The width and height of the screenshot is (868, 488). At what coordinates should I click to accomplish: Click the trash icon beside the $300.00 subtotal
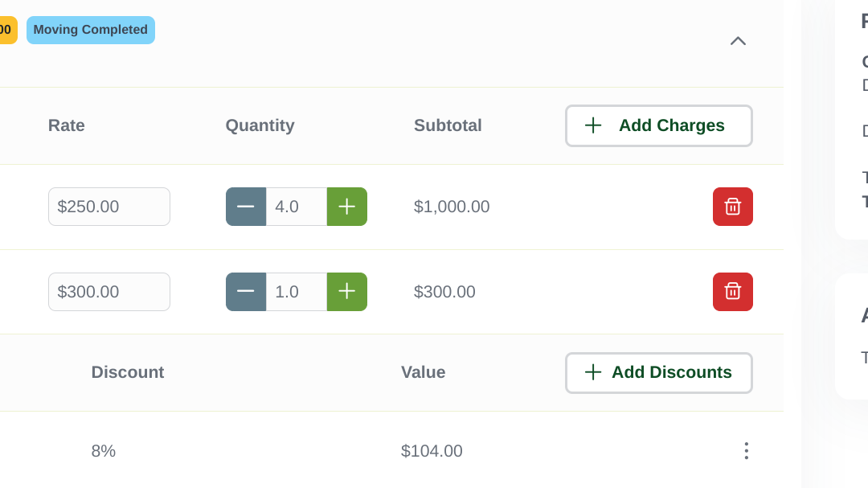pyautogui.click(x=732, y=292)
